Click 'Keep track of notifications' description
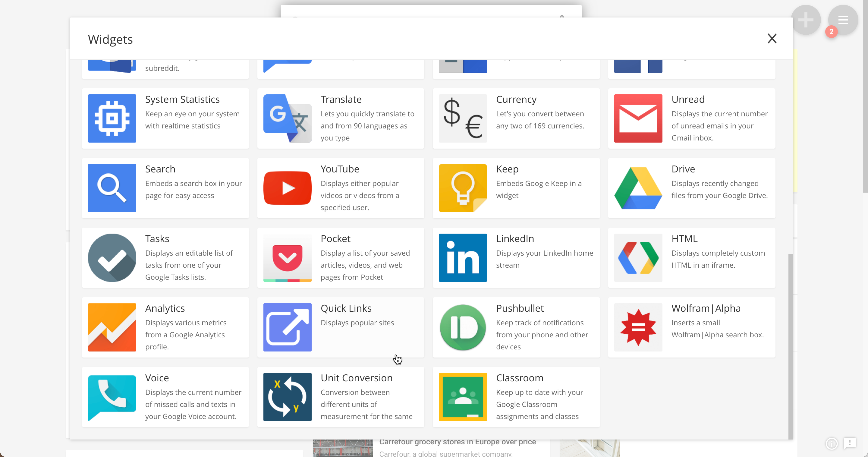Screen dimensions: 868x457 [542, 335]
